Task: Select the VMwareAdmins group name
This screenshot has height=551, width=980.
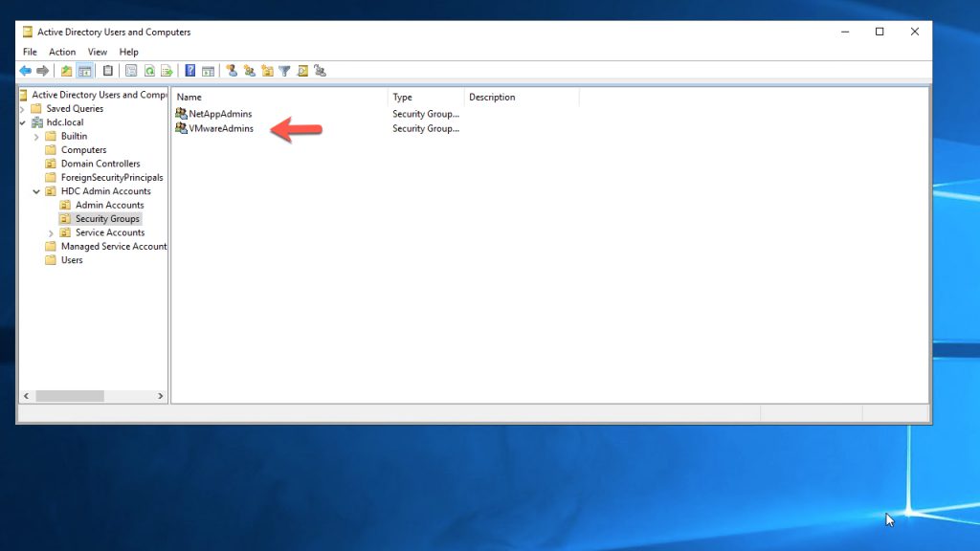Action: coord(221,129)
